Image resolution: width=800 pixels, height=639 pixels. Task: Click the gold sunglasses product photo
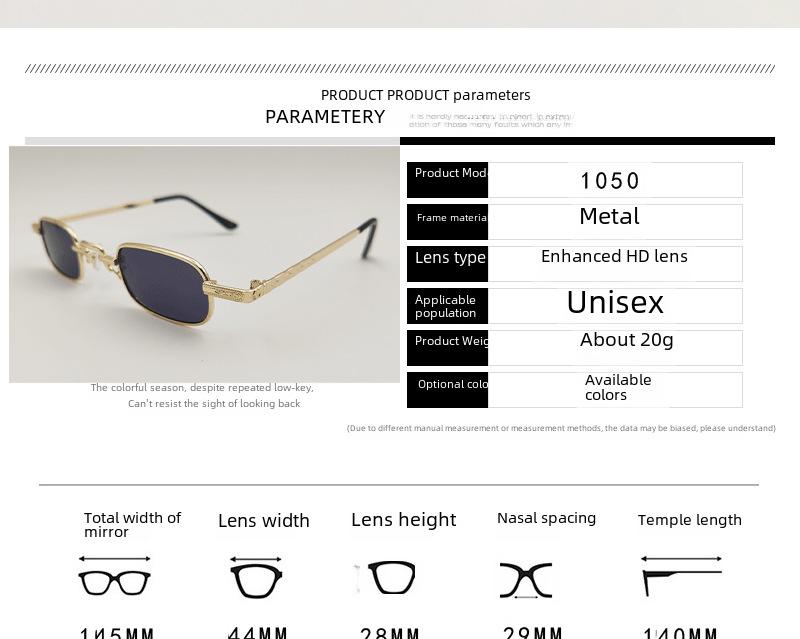pos(204,264)
